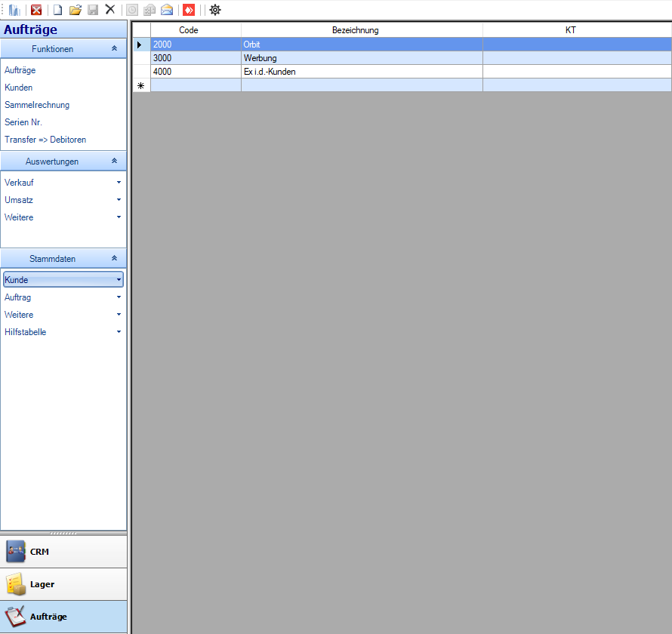Open the Sammelrechnung link
This screenshot has width=672, height=634.
37,105
